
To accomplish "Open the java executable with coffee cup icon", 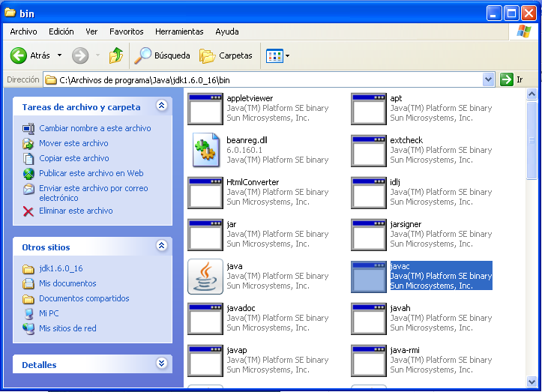I will (x=205, y=277).
